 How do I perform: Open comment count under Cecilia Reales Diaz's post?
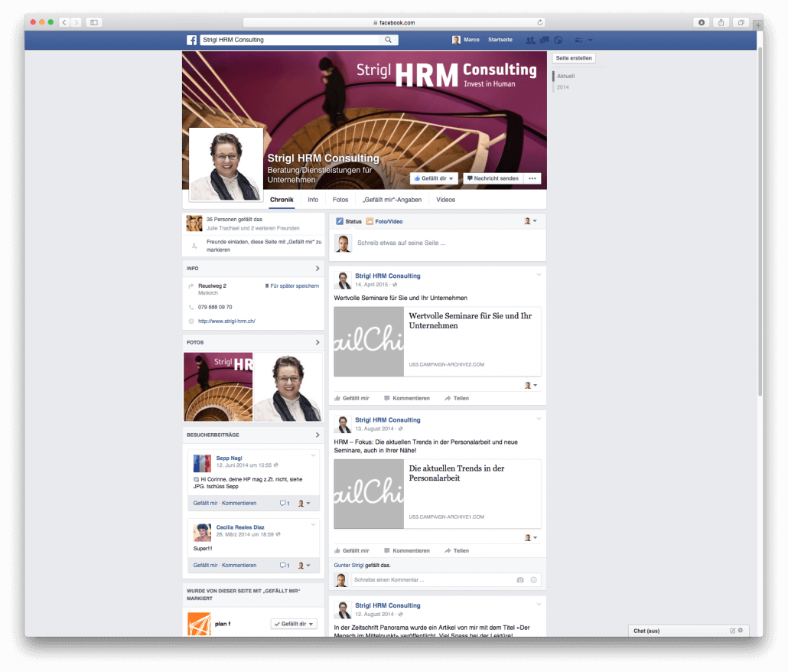[x=285, y=566]
